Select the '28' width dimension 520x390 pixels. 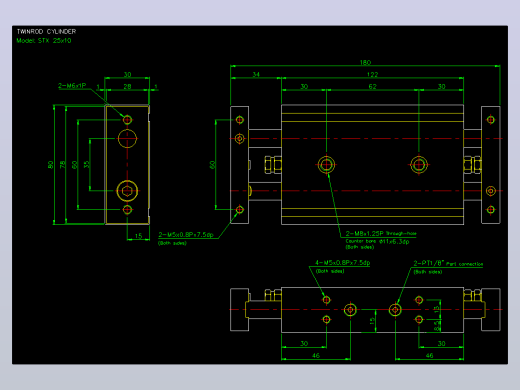[127, 86]
